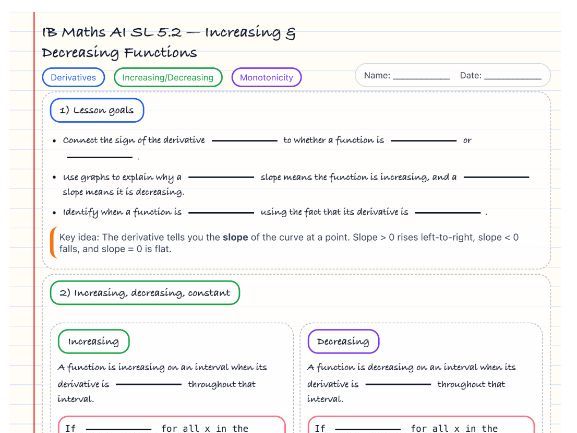The height and width of the screenshot is (433, 577).
Task: Click the purple Decreasing card label
Action: (x=343, y=341)
